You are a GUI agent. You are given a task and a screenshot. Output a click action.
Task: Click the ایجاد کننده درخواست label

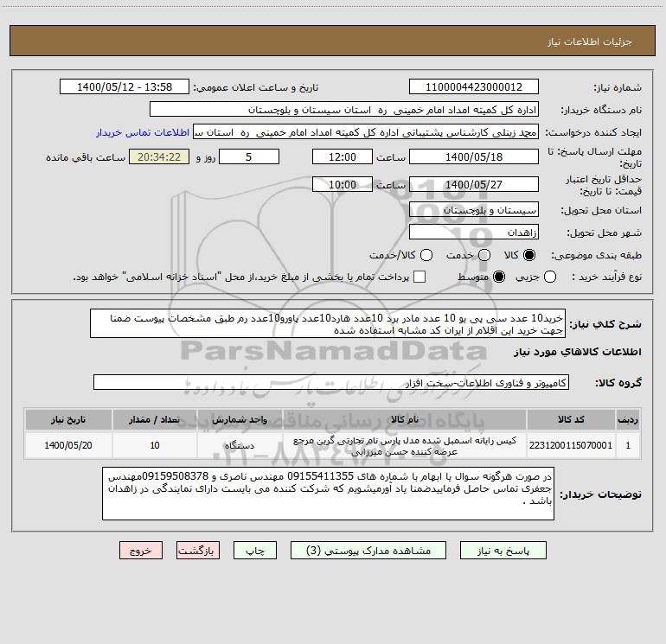click(x=593, y=133)
